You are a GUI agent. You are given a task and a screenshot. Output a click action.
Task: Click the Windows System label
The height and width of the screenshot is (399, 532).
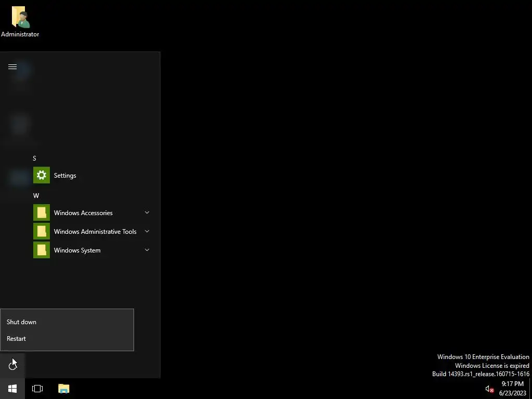pyautogui.click(x=77, y=250)
